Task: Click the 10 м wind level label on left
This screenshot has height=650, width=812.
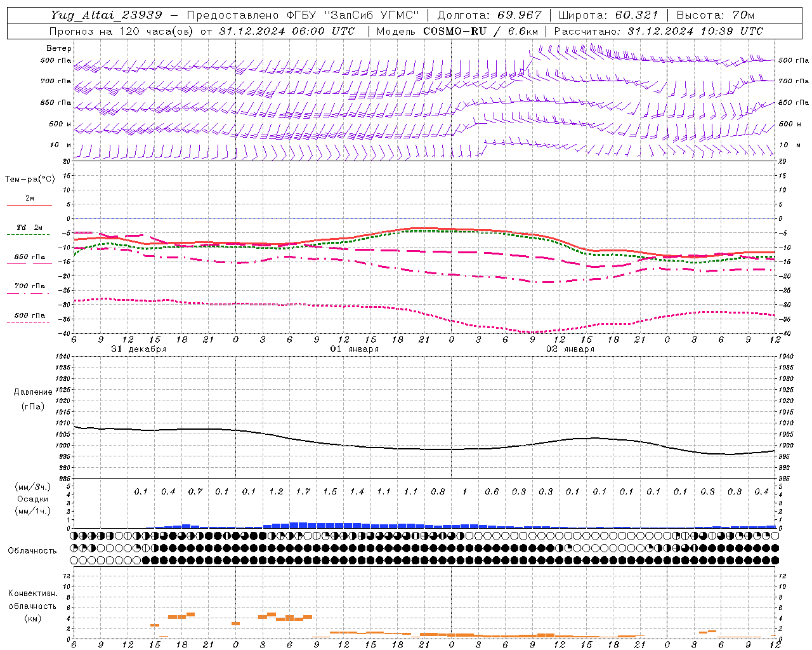Action: (x=60, y=145)
